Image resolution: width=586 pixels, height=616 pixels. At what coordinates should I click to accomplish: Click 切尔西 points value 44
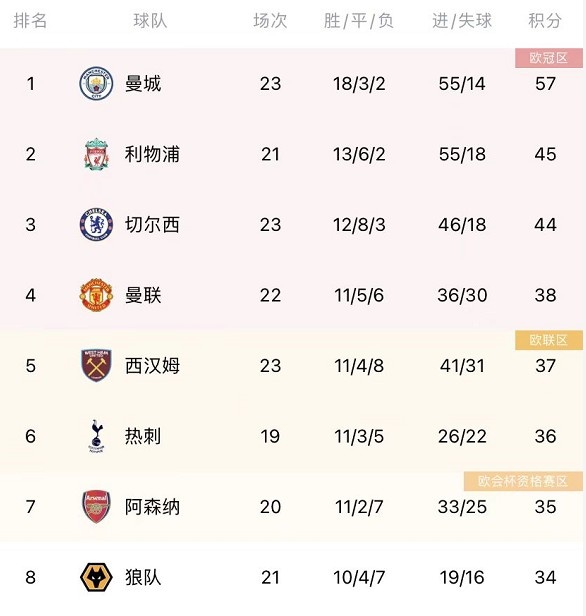coord(545,225)
